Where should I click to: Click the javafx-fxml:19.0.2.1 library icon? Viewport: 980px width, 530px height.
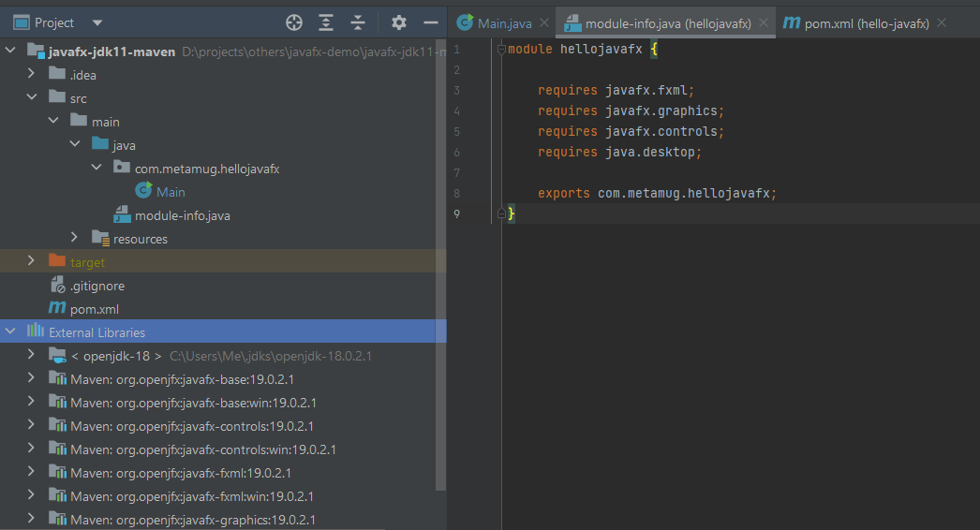(x=57, y=473)
